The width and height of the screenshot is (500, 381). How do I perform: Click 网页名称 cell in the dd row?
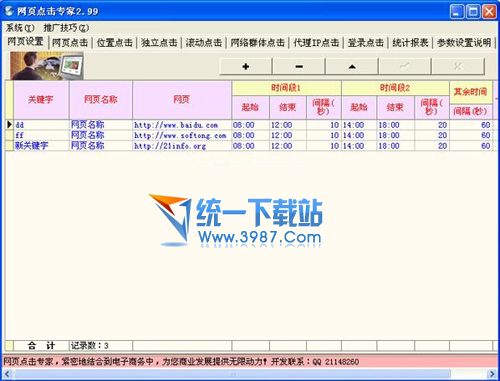(x=101, y=125)
